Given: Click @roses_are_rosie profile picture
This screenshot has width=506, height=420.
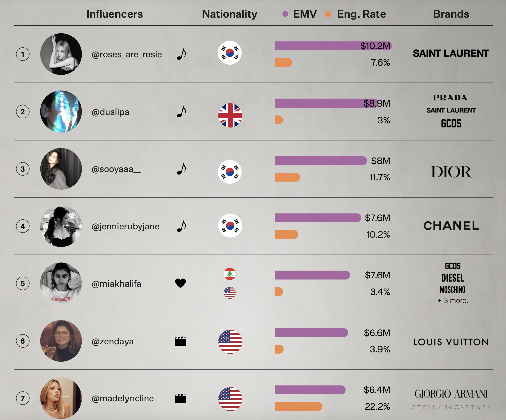Looking at the screenshot, I should pos(61,54).
